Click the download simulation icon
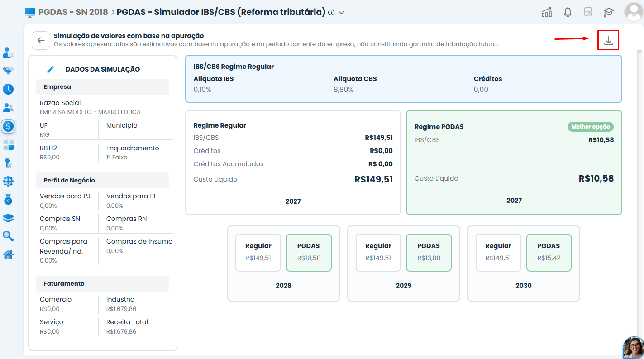The height and width of the screenshot is (359, 644). pyautogui.click(x=608, y=40)
